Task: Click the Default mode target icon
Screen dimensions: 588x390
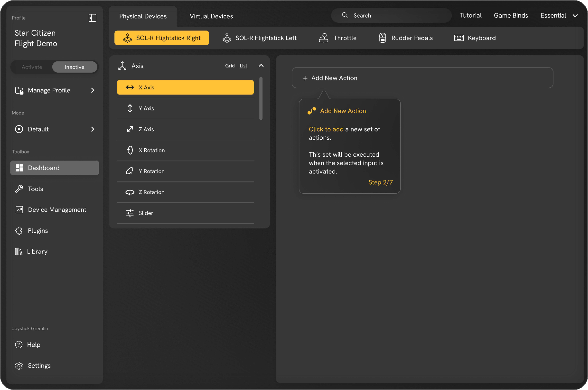Action: click(x=19, y=129)
